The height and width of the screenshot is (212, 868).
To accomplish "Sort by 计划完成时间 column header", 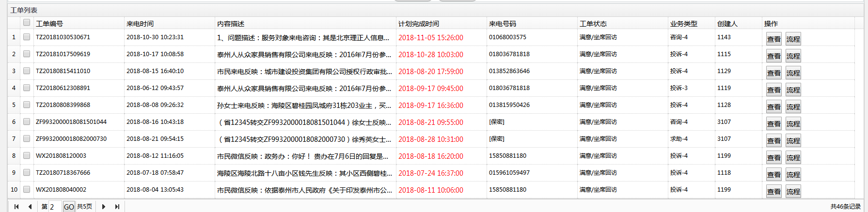I will click(419, 24).
